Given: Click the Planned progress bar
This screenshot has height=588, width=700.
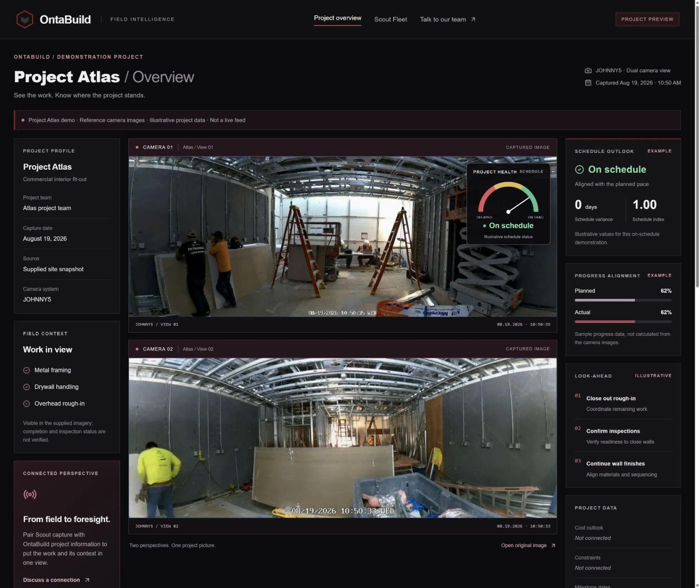Looking at the screenshot, I should point(623,300).
